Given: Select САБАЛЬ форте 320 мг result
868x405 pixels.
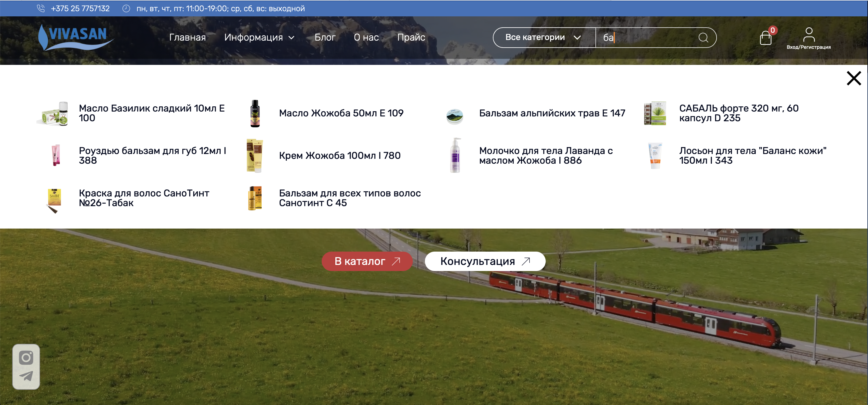Looking at the screenshot, I should coord(739,113).
